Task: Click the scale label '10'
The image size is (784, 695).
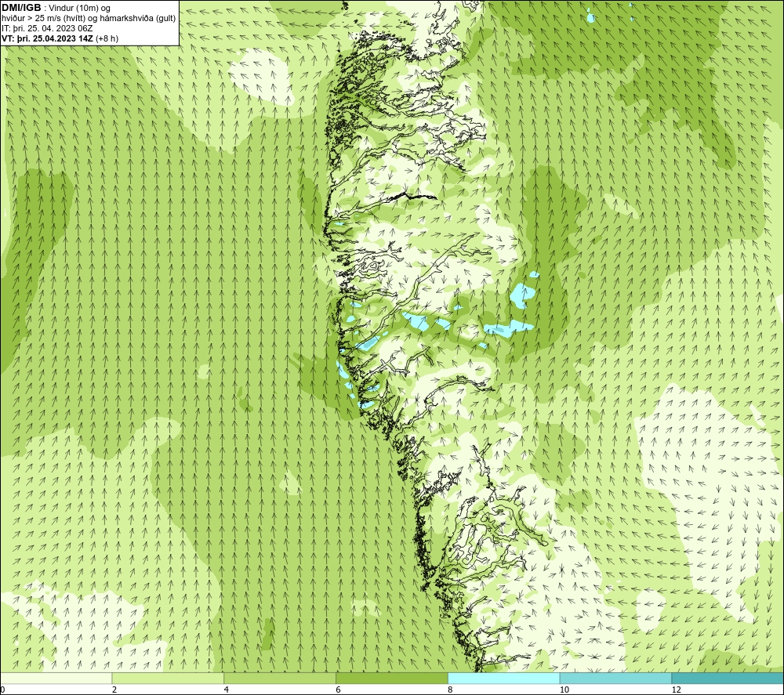Action: click(x=564, y=690)
